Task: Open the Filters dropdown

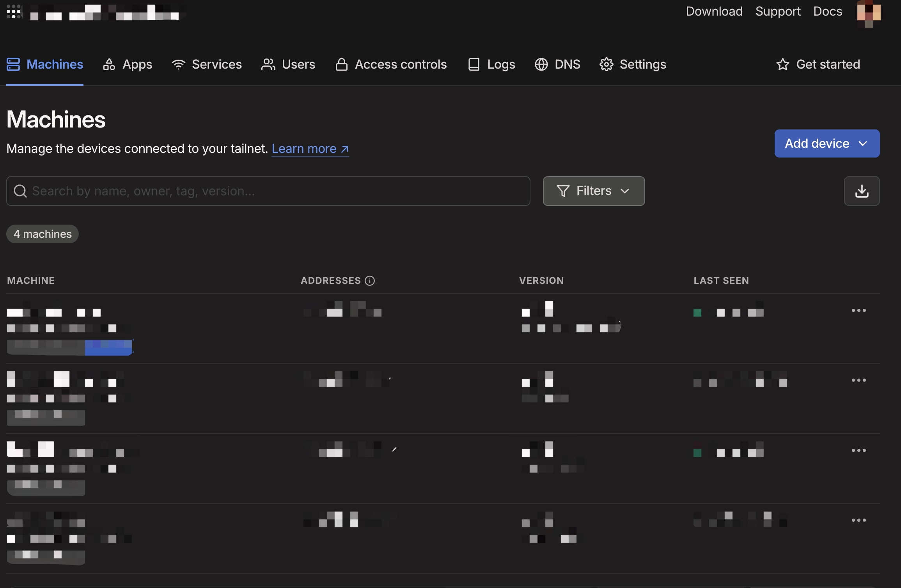Action: [594, 191]
